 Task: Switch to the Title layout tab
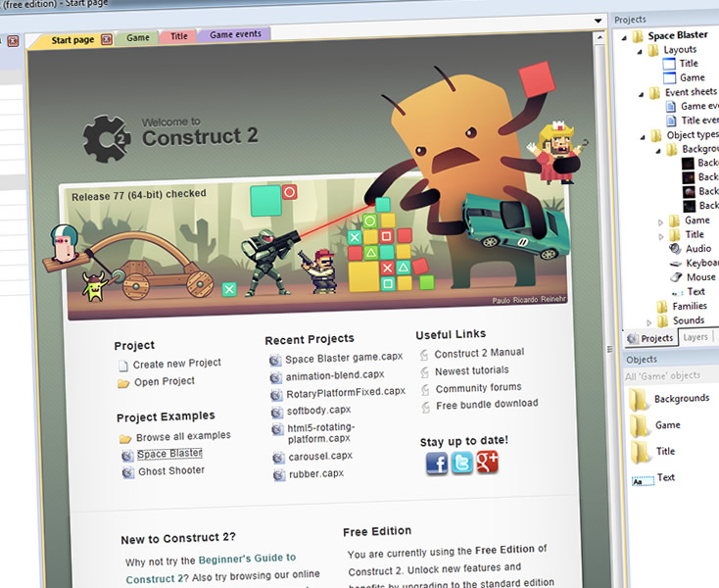click(179, 36)
